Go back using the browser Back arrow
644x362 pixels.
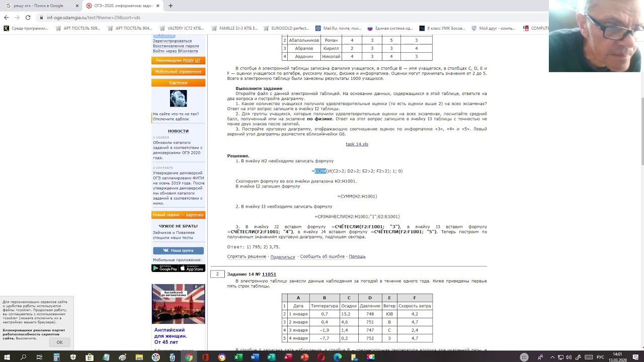pos(6,17)
